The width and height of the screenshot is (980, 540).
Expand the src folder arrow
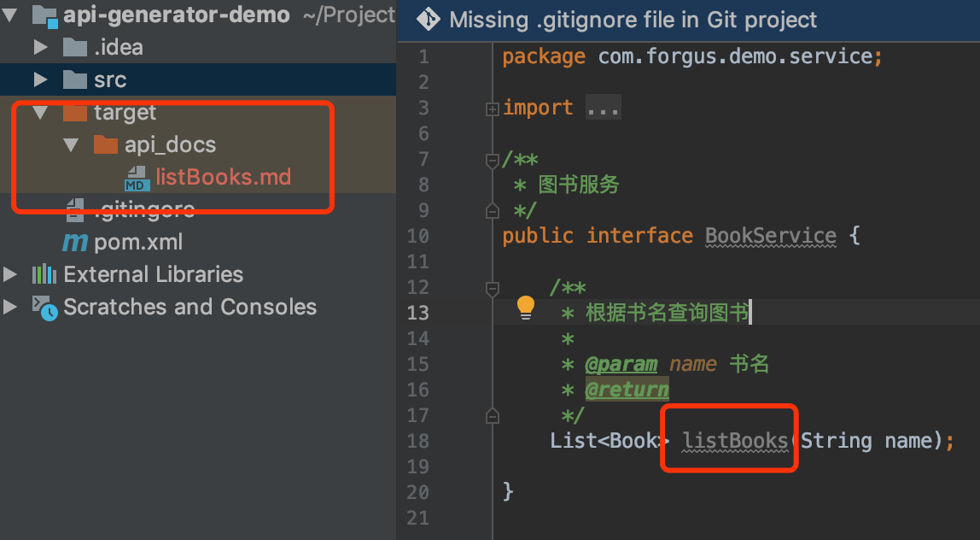[41, 79]
